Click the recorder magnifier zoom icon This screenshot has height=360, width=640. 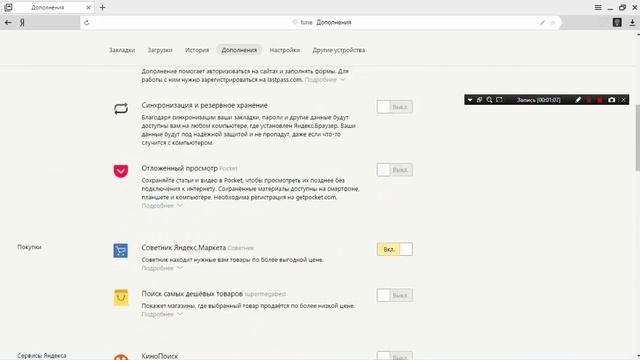(489, 100)
